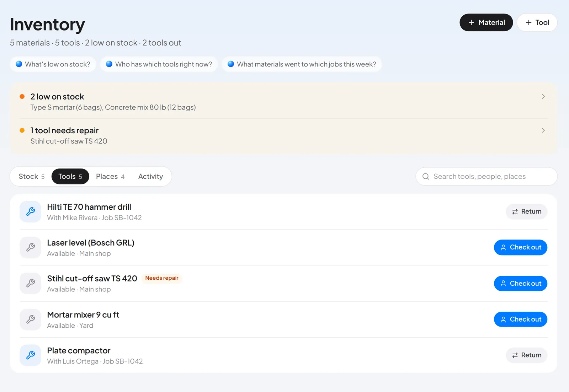The height and width of the screenshot is (392, 569).
Task: Click the wrench icon for Hilti TE 70 hammer drill
Action: tap(31, 212)
